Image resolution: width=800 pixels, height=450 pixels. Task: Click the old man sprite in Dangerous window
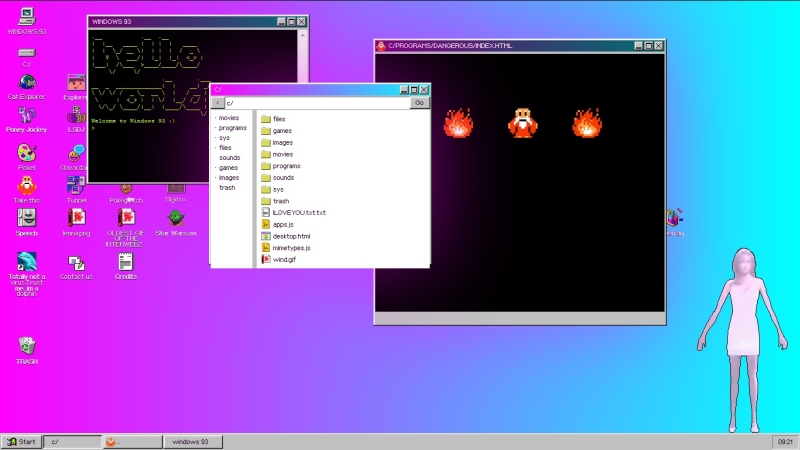click(x=522, y=123)
